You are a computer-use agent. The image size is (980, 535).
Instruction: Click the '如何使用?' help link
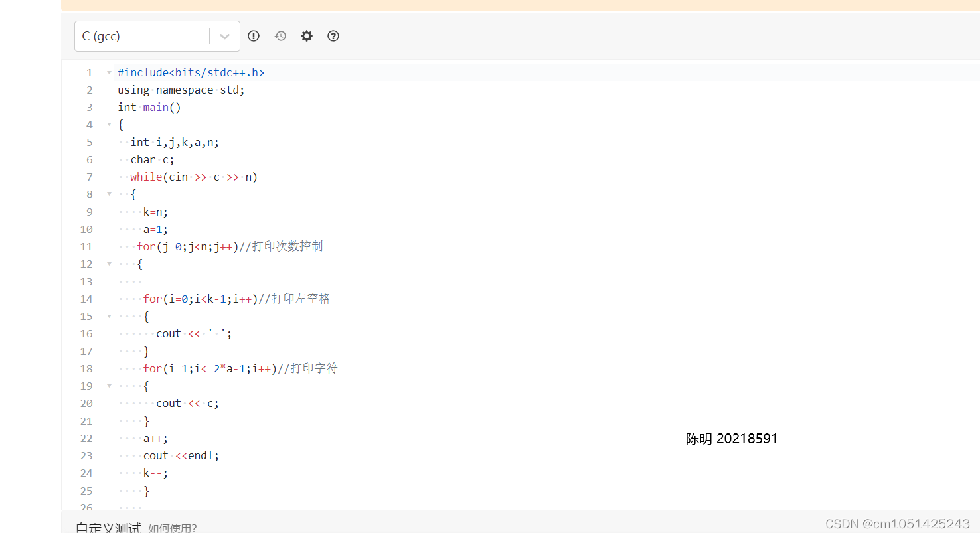coord(173,528)
